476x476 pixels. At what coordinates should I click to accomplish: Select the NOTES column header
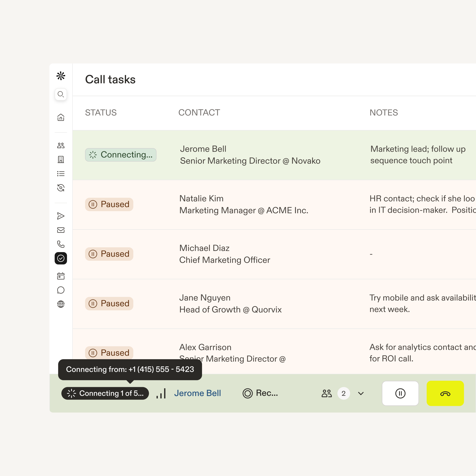[384, 112]
